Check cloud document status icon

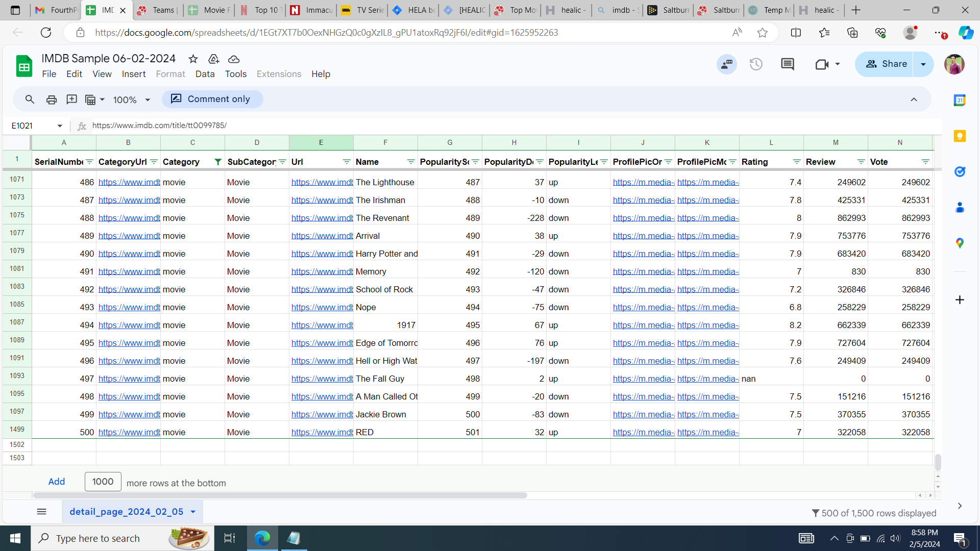[x=234, y=59]
